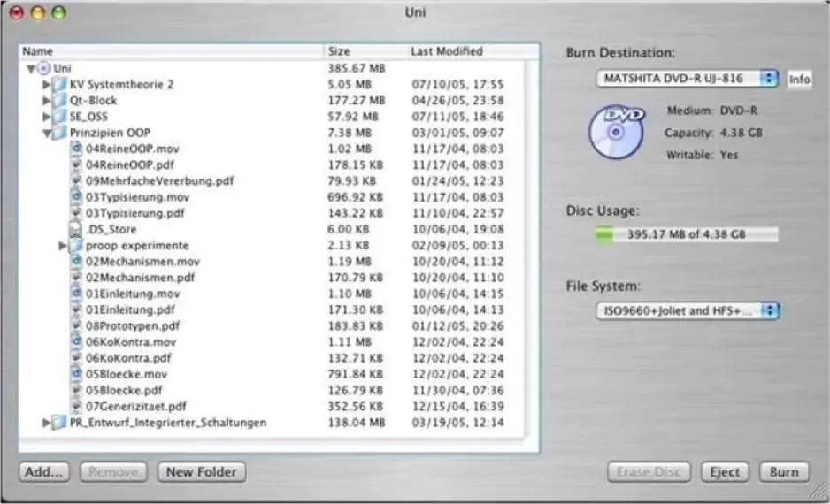Click the green zoom window button
This screenshot has width=830, height=504.
58,12
